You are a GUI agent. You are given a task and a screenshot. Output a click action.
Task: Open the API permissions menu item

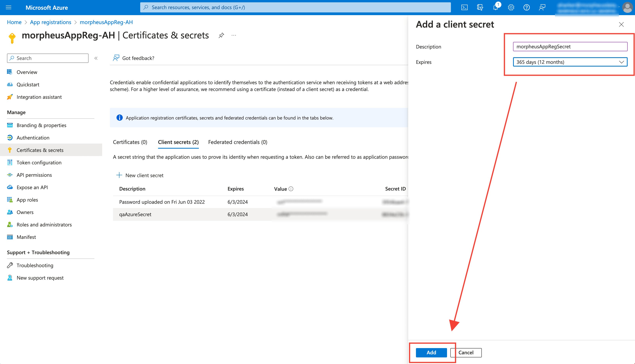[x=34, y=175]
